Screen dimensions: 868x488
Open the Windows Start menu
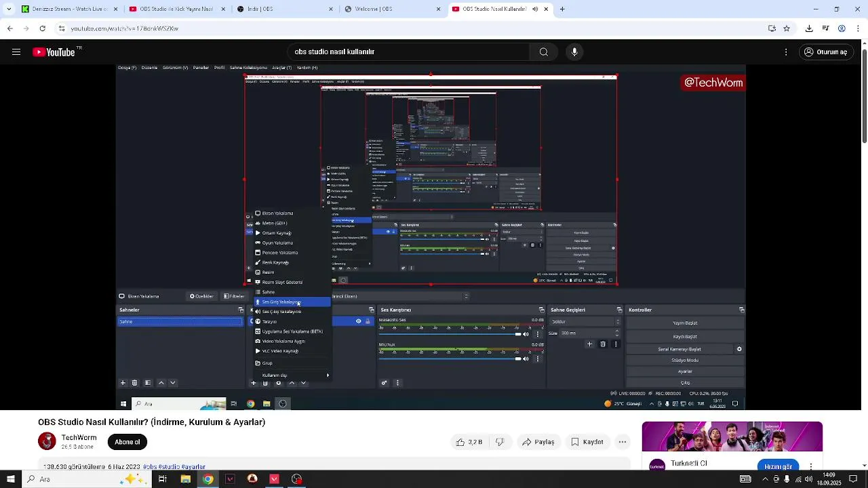point(10,479)
